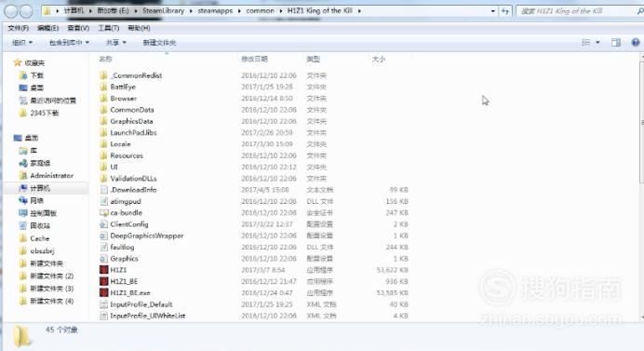This screenshot has width=644, height=351.
Task: Open 收藏夹 favorites in navigation pane
Action: point(34,63)
